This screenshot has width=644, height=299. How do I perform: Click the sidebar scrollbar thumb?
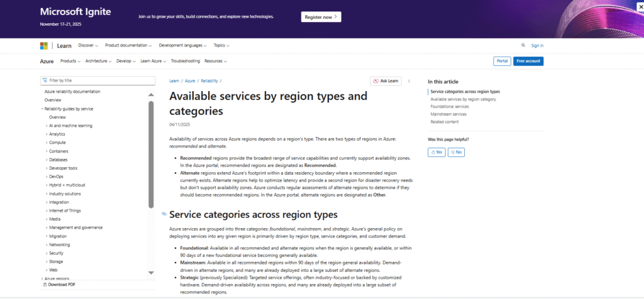click(151, 155)
